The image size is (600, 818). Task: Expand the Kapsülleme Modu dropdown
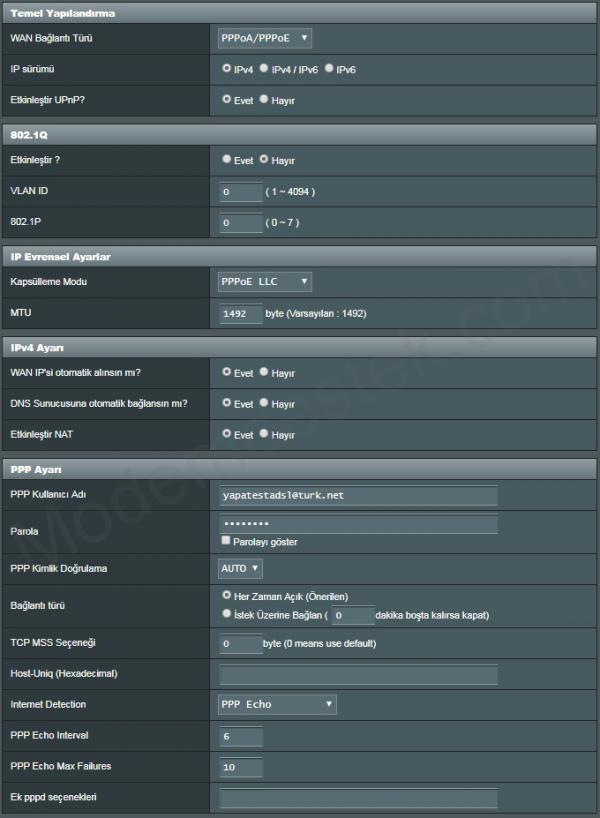tap(265, 282)
